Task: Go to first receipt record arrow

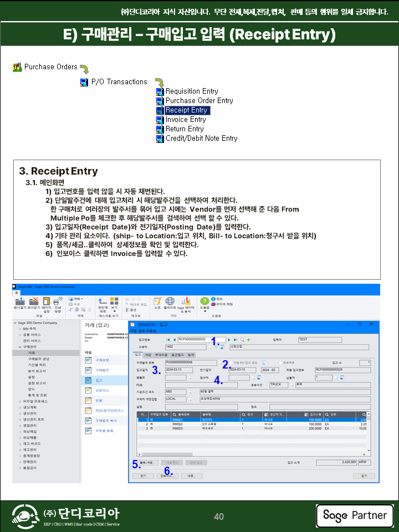Action: click(x=168, y=340)
